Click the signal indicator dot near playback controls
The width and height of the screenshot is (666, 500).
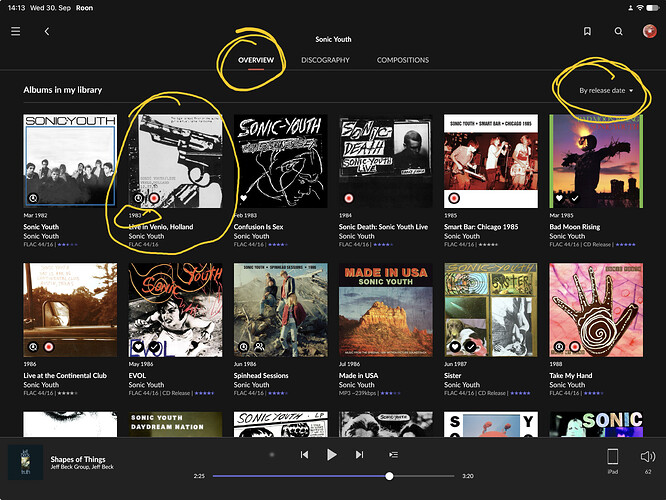(272, 455)
